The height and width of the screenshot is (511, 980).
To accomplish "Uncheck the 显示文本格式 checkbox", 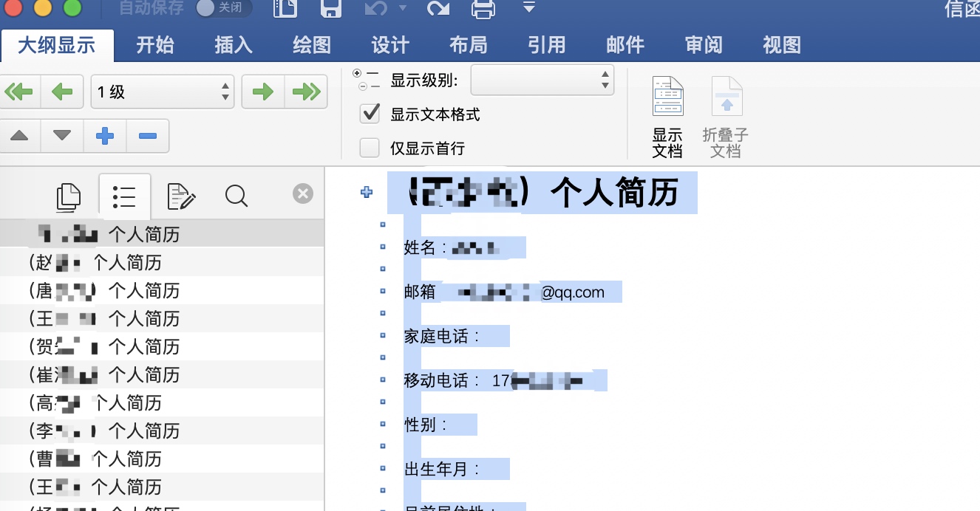I will point(370,114).
